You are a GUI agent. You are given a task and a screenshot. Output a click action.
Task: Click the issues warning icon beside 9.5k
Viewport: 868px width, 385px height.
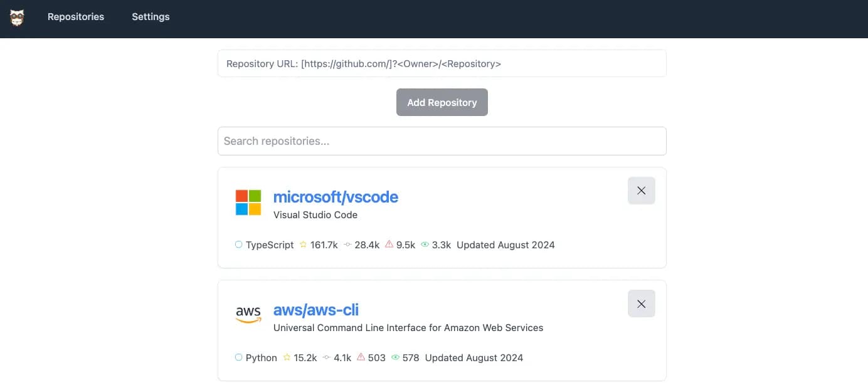(x=389, y=245)
